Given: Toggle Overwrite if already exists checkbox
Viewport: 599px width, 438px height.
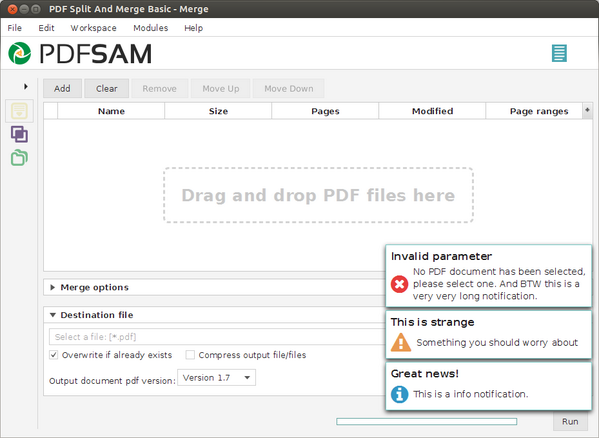Looking at the screenshot, I should [53, 355].
